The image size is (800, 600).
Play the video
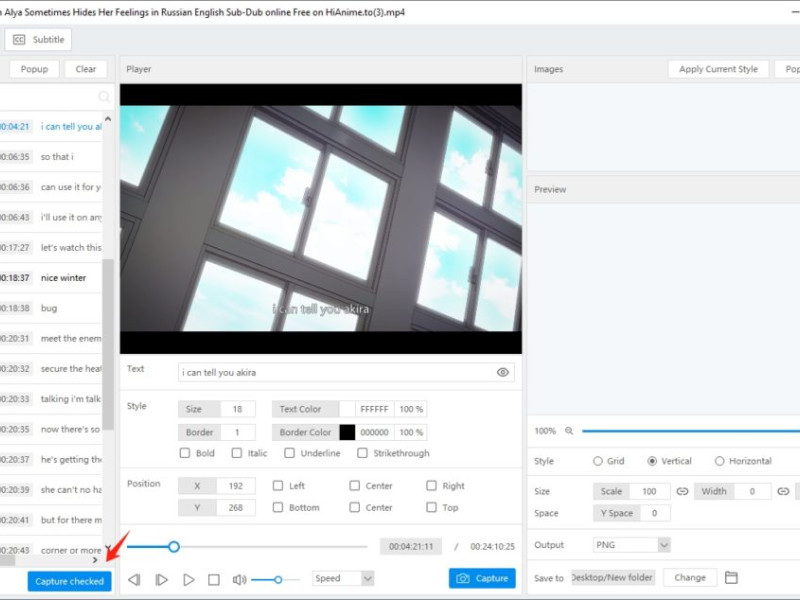(x=189, y=580)
